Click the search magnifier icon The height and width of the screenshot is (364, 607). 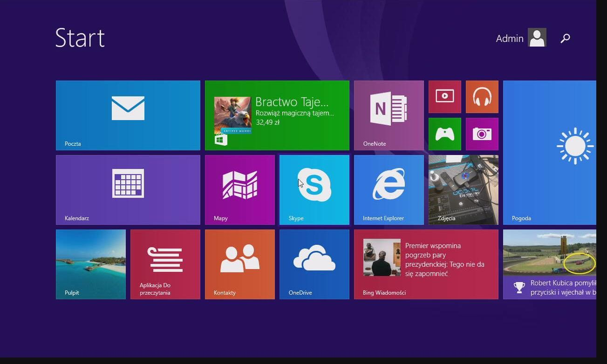[x=565, y=38]
